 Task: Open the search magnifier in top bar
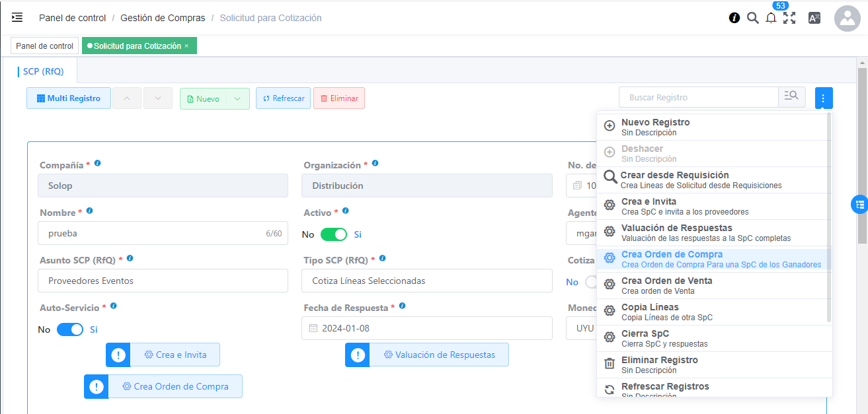pyautogui.click(x=752, y=18)
